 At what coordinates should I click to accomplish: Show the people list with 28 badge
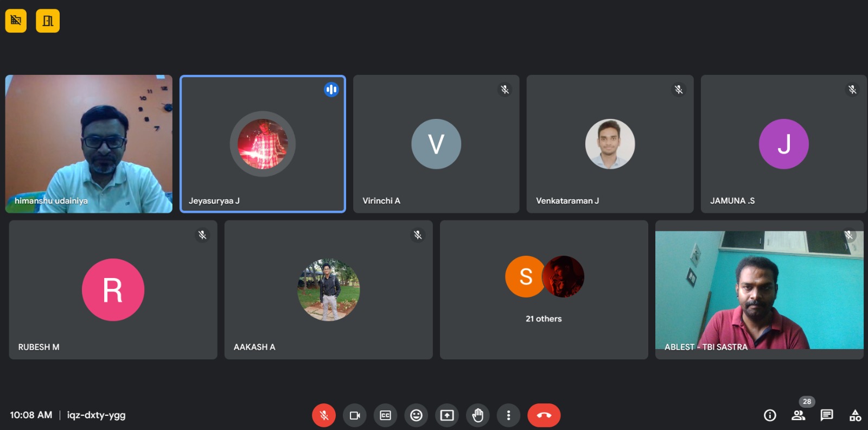(799, 415)
